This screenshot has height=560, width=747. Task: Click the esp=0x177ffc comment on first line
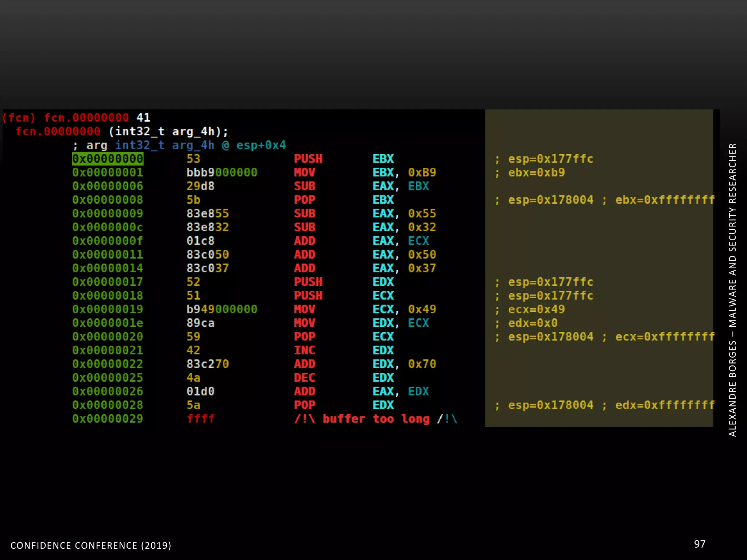550,159
